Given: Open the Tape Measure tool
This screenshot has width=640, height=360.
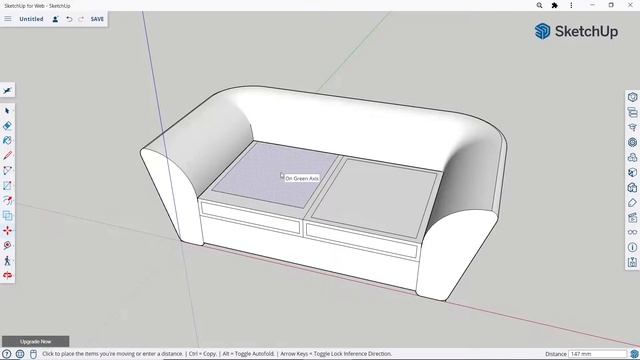Looking at the screenshot, I should [x=7, y=245].
